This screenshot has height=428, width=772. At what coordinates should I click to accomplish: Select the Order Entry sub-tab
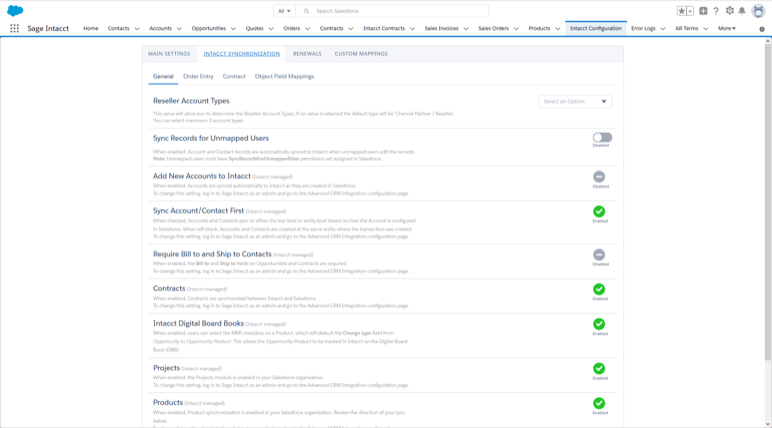[198, 76]
